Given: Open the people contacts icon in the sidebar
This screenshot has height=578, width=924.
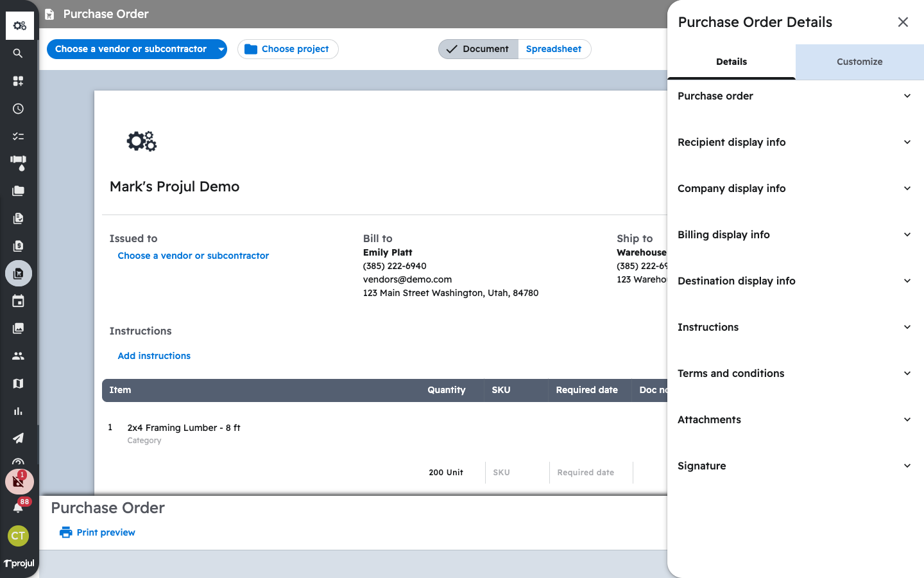Looking at the screenshot, I should pyautogui.click(x=18, y=356).
